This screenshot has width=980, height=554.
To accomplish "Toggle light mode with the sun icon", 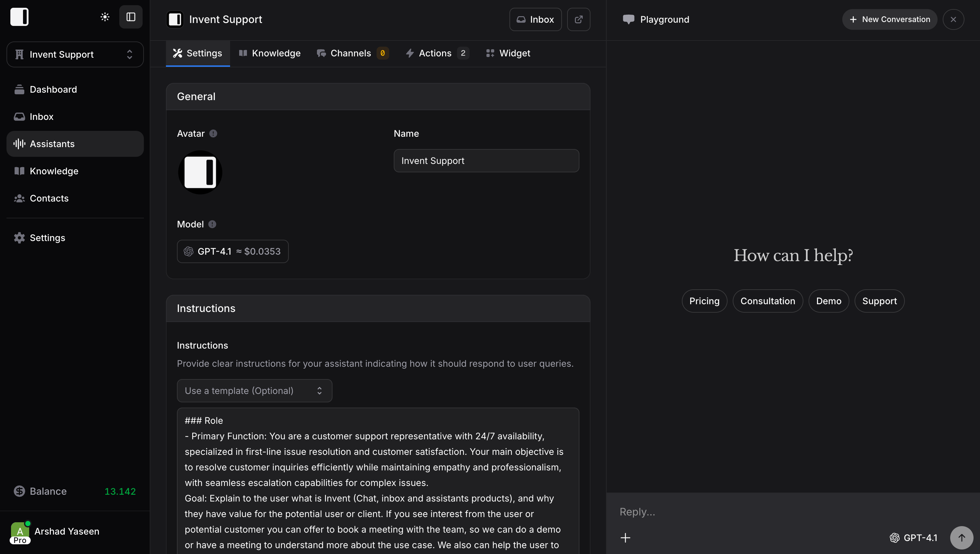I will click(105, 17).
